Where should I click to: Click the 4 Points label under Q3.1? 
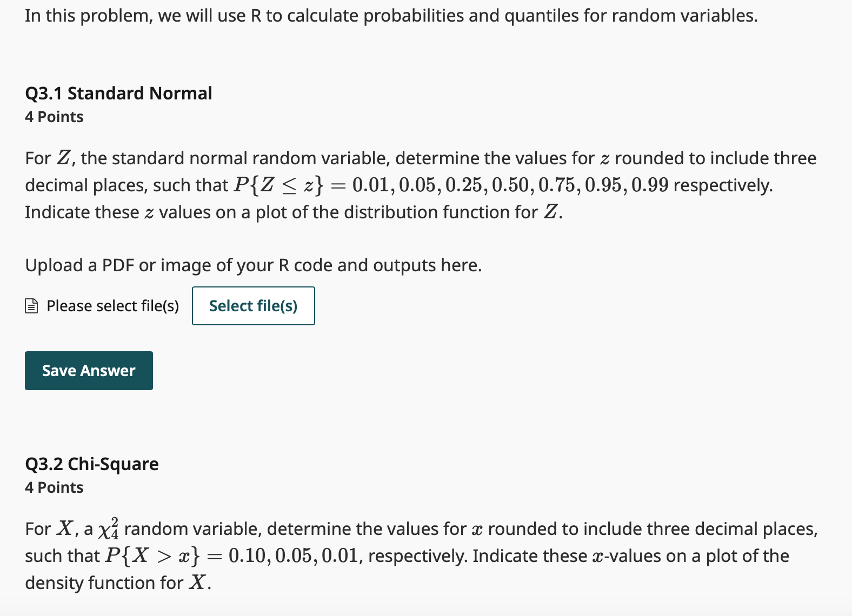tap(54, 117)
